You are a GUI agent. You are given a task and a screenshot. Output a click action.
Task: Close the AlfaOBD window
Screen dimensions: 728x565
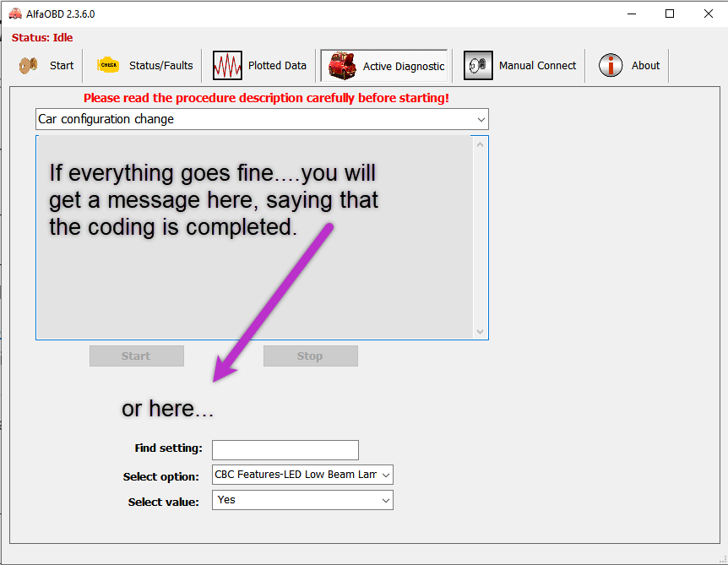coord(708,14)
